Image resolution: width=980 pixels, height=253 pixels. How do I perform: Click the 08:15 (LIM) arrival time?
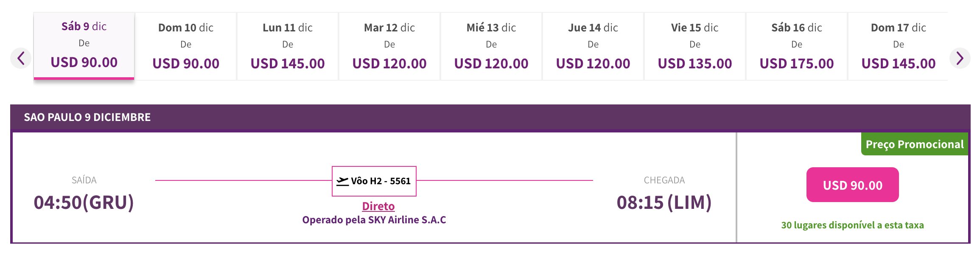coord(664,202)
